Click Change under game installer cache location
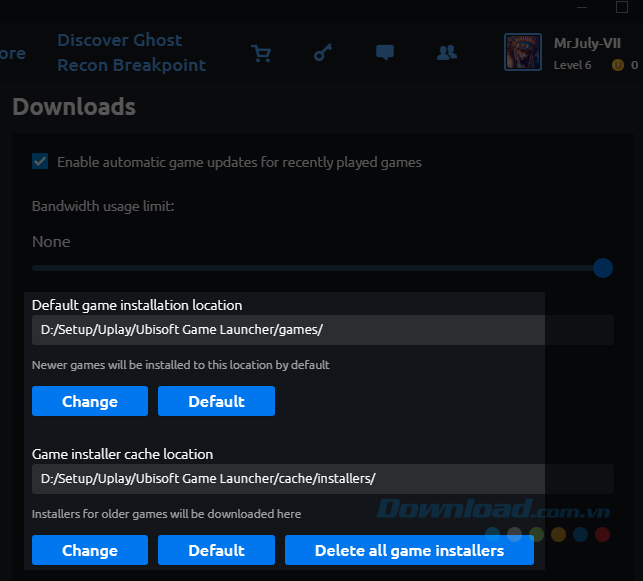Image resolution: width=643 pixels, height=581 pixels. pos(90,550)
